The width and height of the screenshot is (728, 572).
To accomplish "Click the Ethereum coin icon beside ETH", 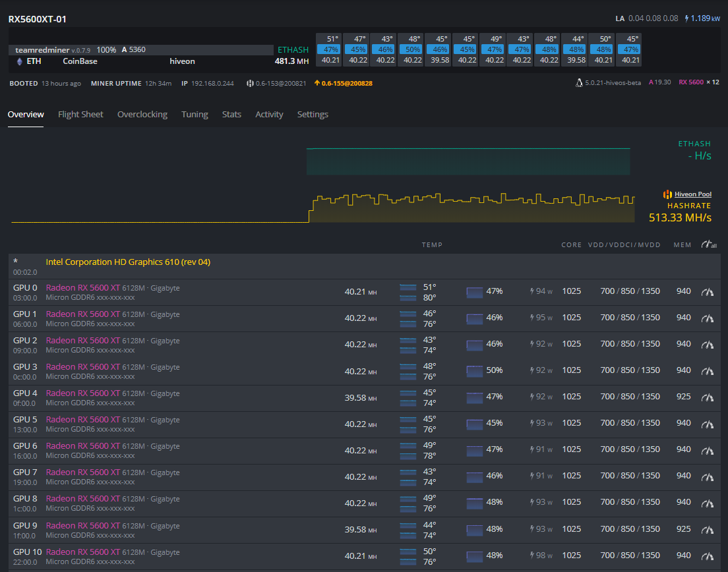I will (x=20, y=61).
